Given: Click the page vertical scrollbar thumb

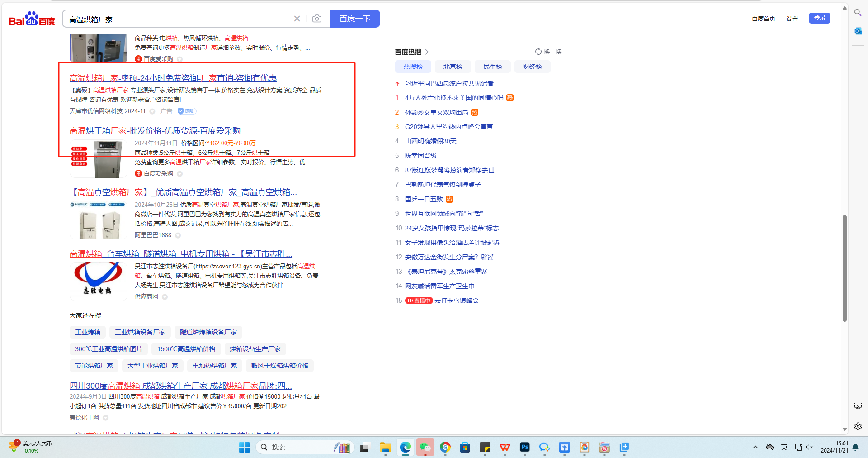Looking at the screenshot, I should tap(844, 268).
